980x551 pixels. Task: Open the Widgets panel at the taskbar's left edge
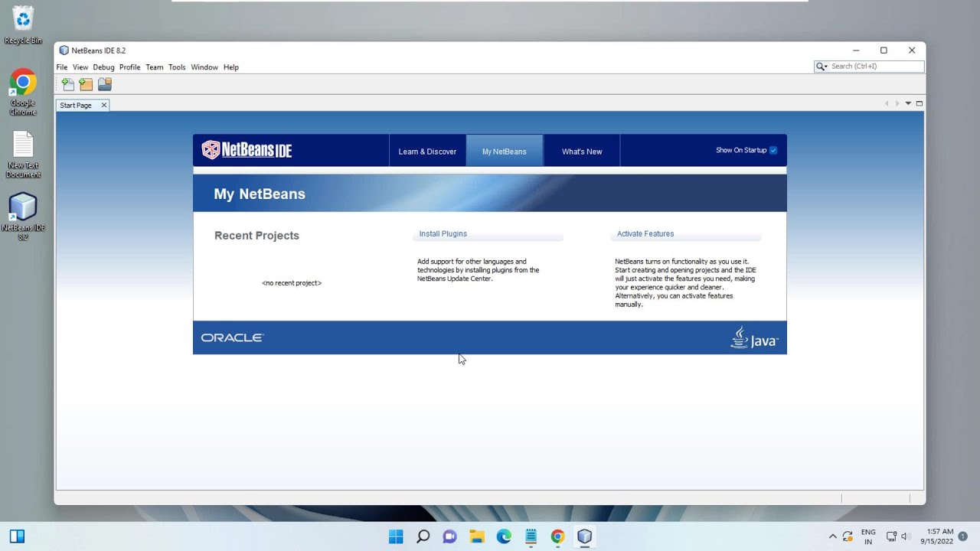(17, 536)
